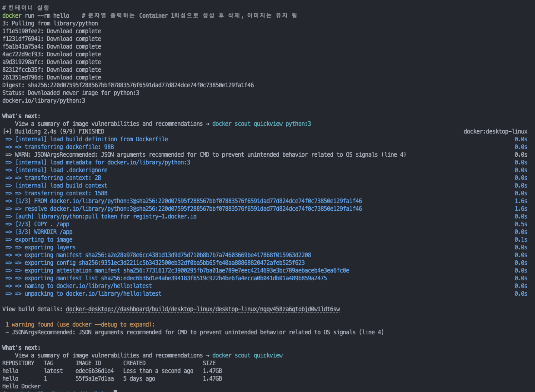
Task: Click '[+] Building 2.4s (9/9) FINISHED' line
Action: point(53,132)
